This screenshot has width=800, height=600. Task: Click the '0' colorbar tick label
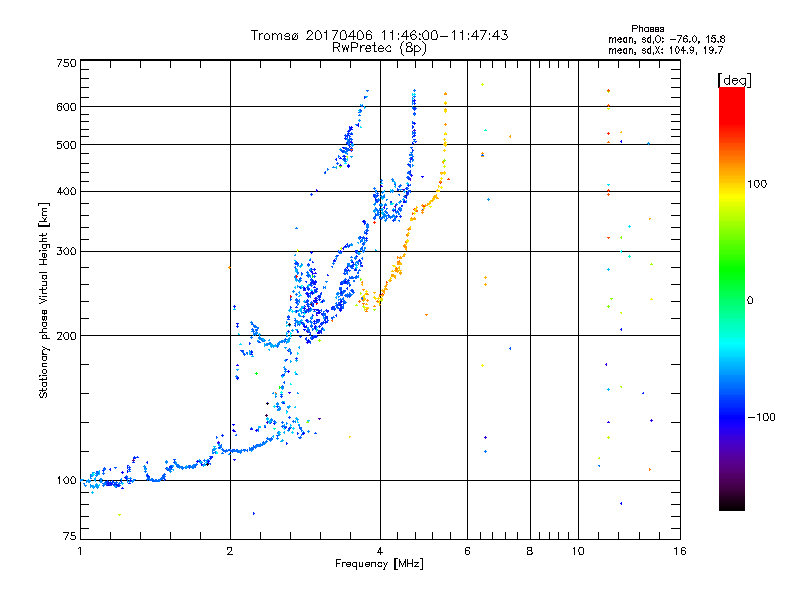point(750,301)
